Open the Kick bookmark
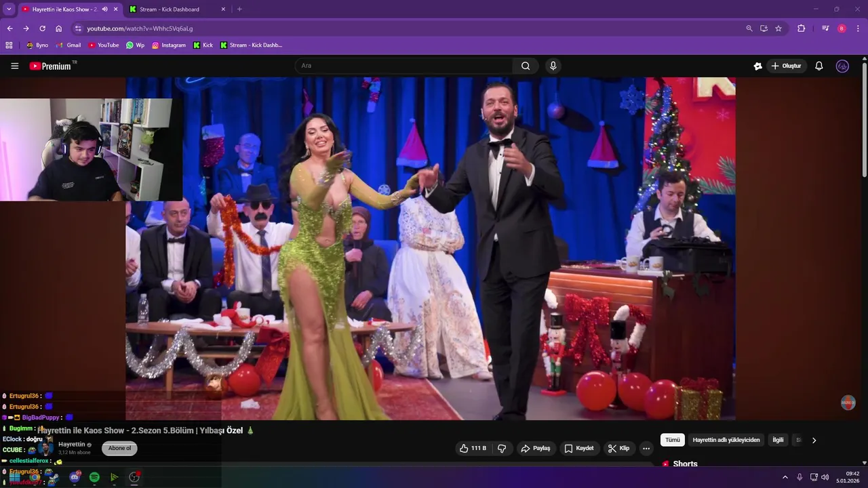 click(x=203, y=45)
